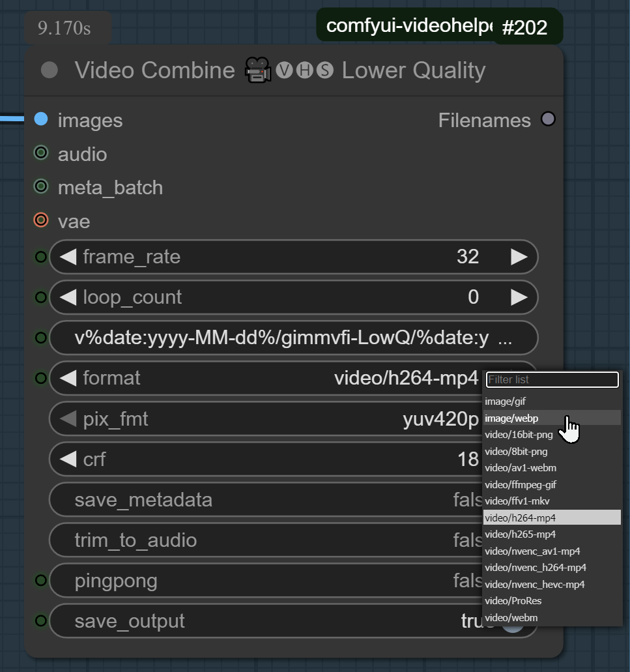Select video/nvenc_av1-mp4 from the format list

coord(552,551)
